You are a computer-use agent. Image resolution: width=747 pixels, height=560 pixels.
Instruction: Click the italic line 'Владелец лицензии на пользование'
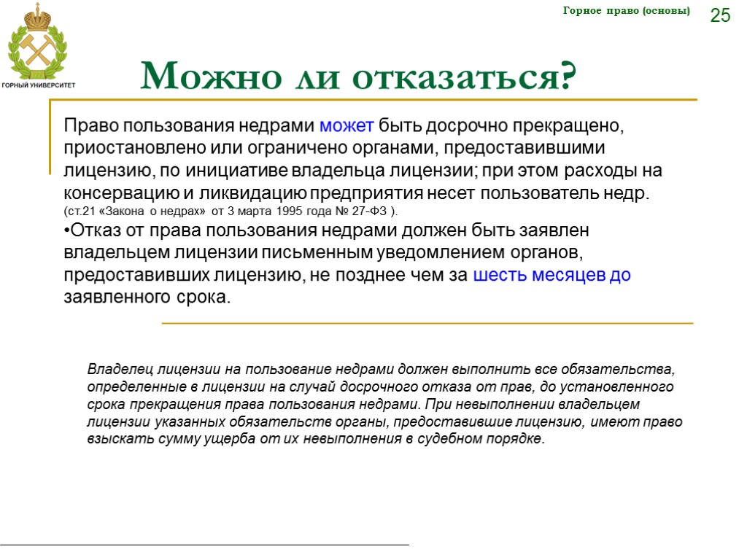(x=381, y=370)
